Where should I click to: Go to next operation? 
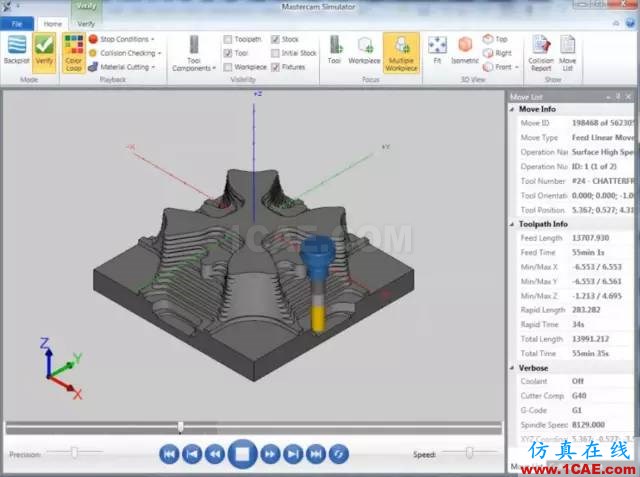coord(293,454)
